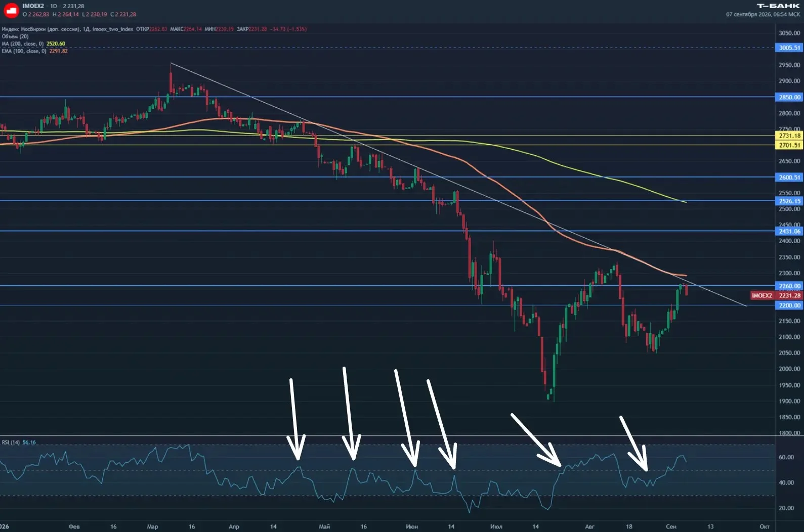This screenshot has height=532, width=804.
Task: Click the closing price value 'C 2 231,28'
Action: [x=123, y=15]
